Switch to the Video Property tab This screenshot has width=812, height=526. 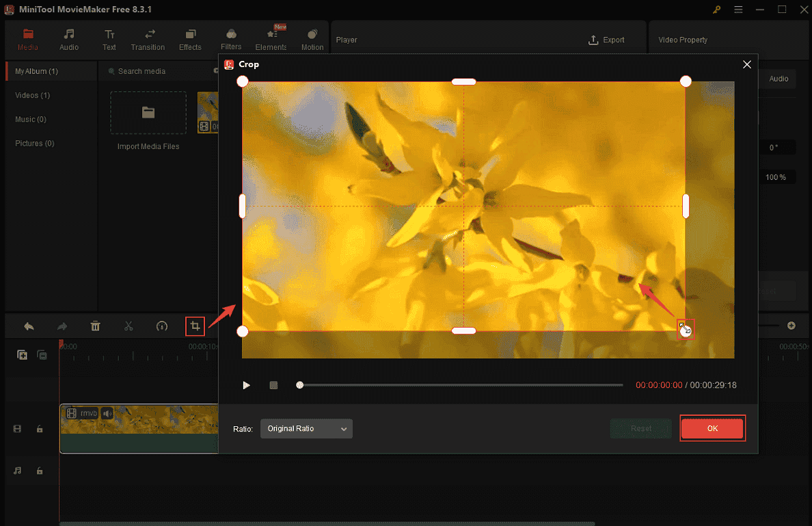tap(683, 40)
